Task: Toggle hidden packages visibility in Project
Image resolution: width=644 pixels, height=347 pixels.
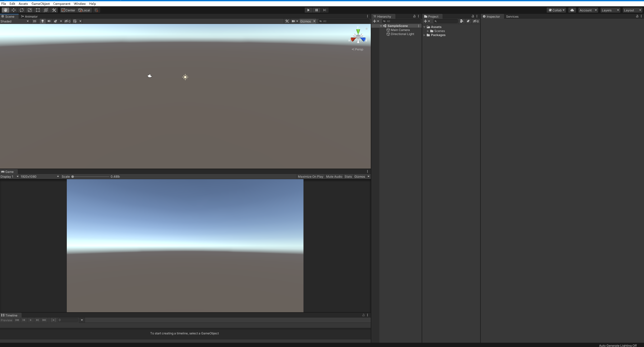Action: [476, 21]
